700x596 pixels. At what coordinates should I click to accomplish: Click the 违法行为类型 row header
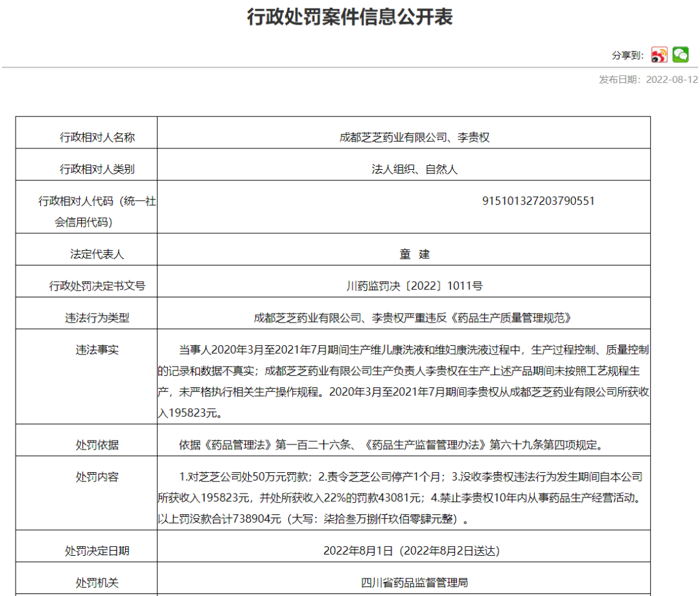click(97, 318)
